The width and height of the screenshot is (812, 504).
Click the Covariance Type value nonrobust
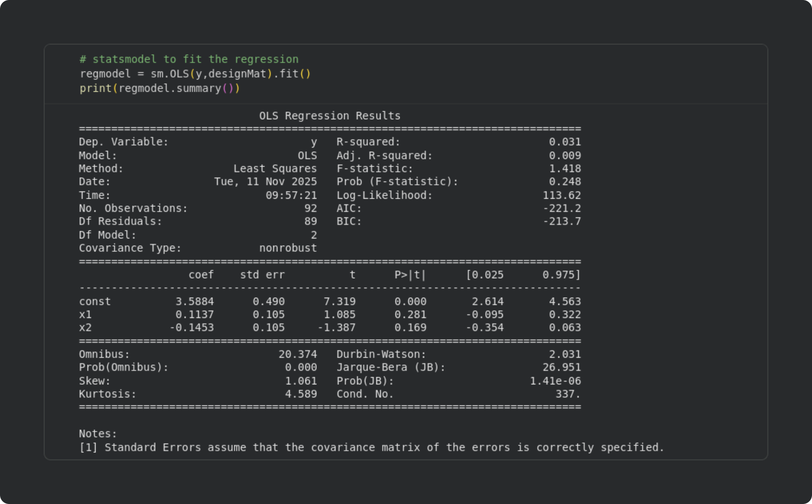288,248
